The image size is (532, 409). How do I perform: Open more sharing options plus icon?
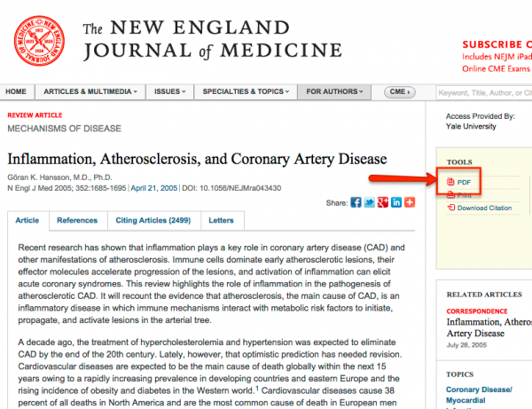[410, 202]
